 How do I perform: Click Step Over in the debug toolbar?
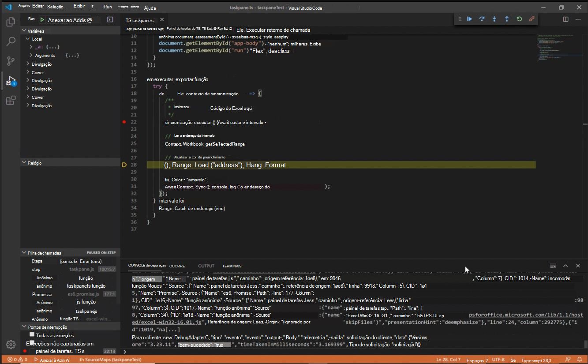(482, 19)
